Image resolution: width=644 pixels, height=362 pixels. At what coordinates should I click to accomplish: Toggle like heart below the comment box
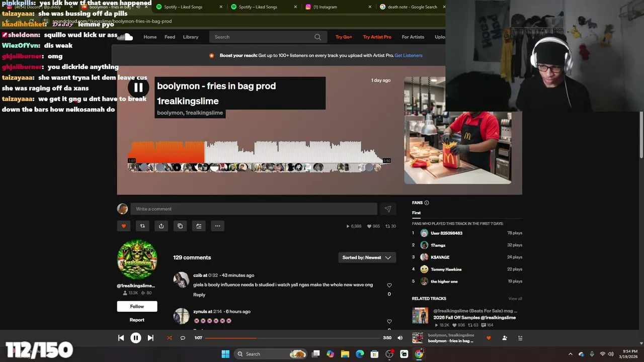tap(124, 226)
